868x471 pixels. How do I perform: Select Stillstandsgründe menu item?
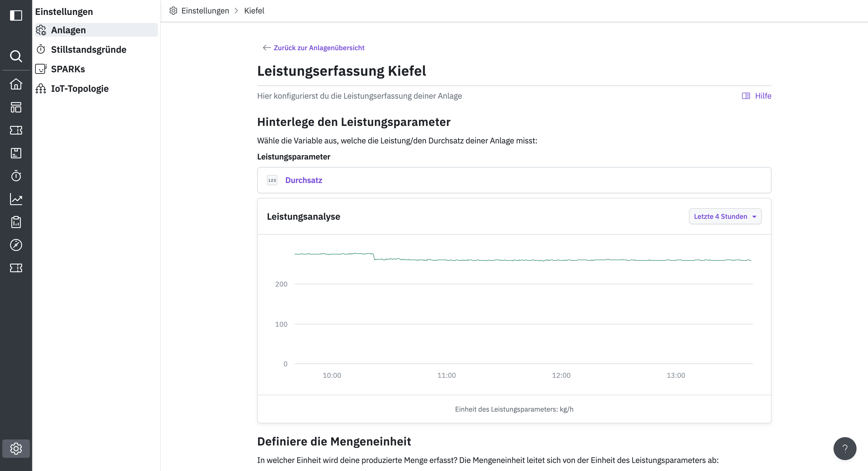coord(89,50)
